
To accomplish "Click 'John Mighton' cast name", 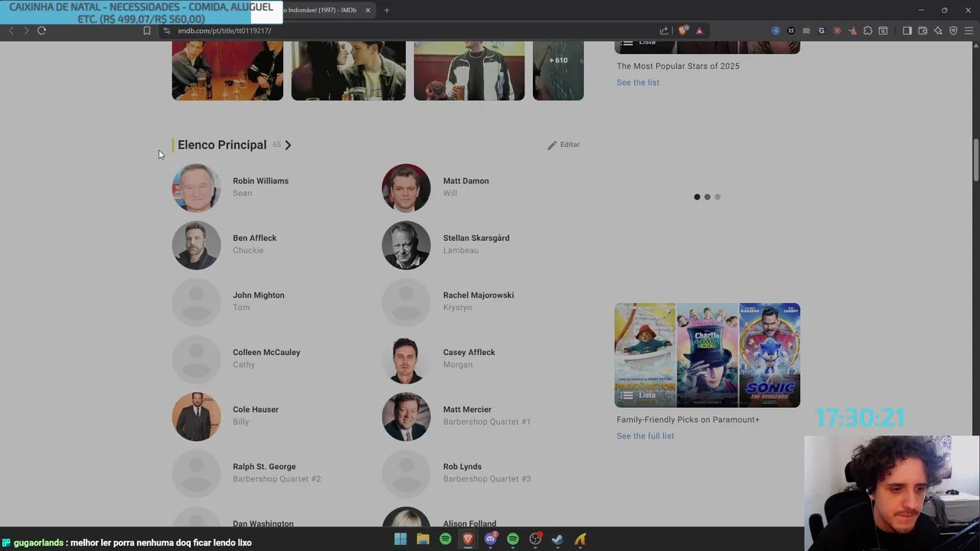I will pos(258,295).
